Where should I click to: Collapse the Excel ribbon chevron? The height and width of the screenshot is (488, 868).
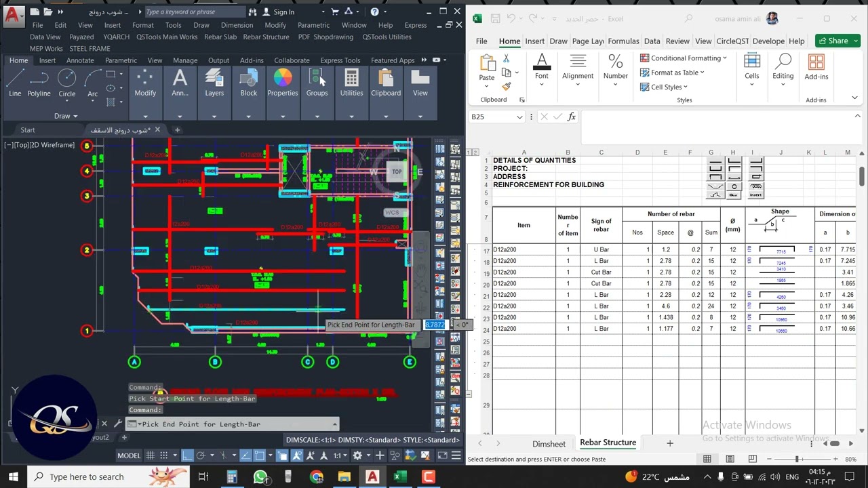(x=854, y=98)
